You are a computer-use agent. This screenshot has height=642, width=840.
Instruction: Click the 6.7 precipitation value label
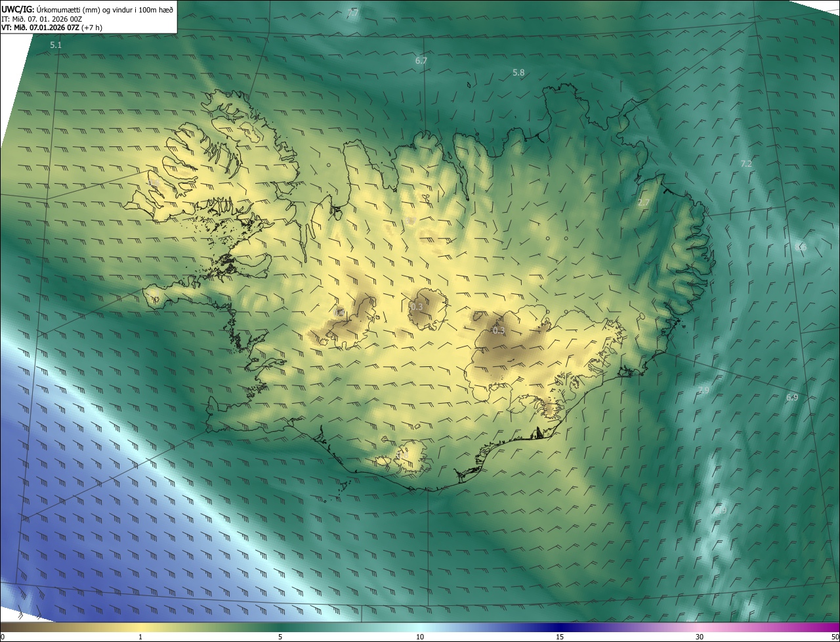pos(421,60)
